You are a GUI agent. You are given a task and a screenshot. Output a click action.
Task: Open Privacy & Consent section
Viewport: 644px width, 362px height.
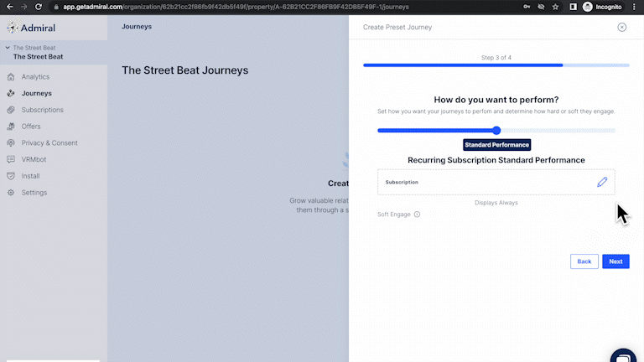click(49, 142)
